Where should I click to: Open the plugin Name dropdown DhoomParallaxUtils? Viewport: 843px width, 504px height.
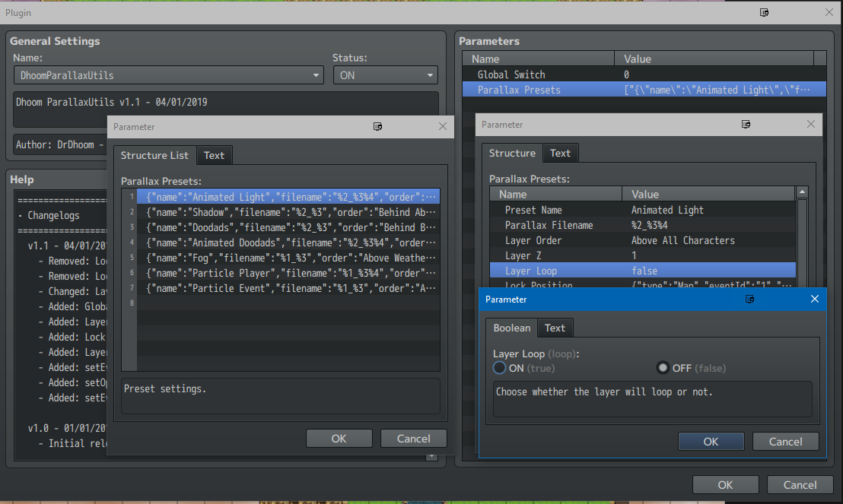[169, 75]
